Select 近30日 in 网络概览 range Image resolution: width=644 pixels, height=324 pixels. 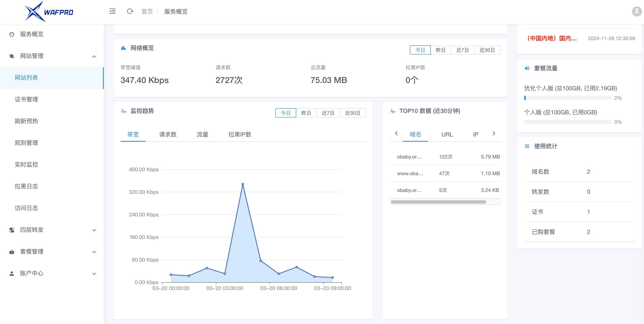[x=487, y=50]
